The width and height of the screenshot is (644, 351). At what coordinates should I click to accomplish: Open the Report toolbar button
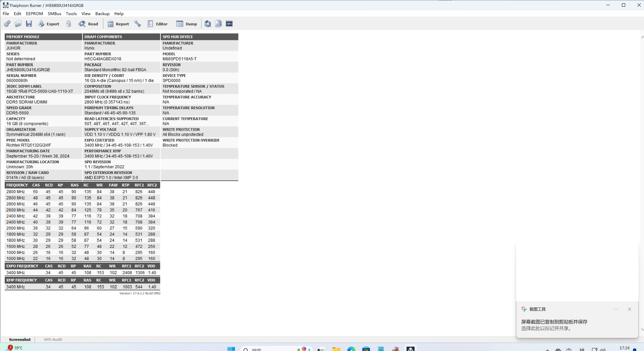tap(118, 24)
